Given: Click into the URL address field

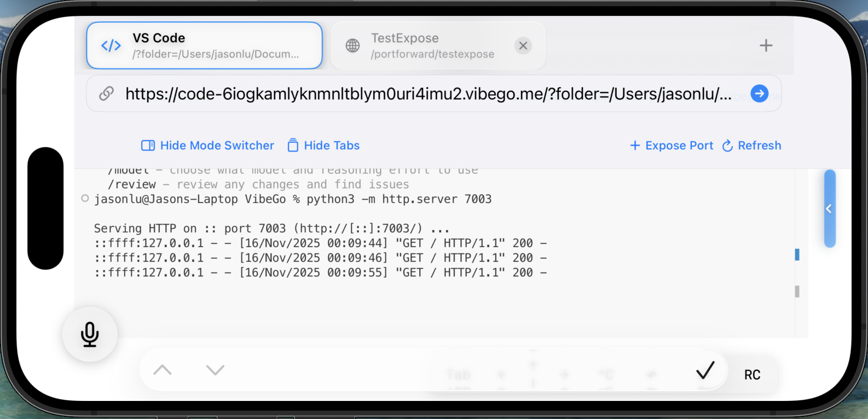Looking at the screenshot, I should point(427,94).
